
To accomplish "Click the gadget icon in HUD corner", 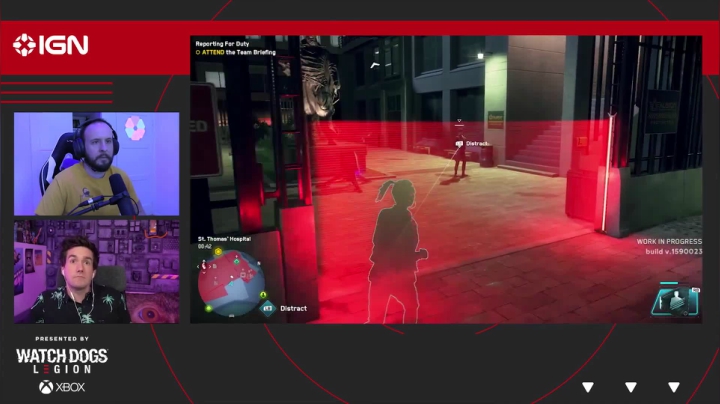I will tap(675, 301).
